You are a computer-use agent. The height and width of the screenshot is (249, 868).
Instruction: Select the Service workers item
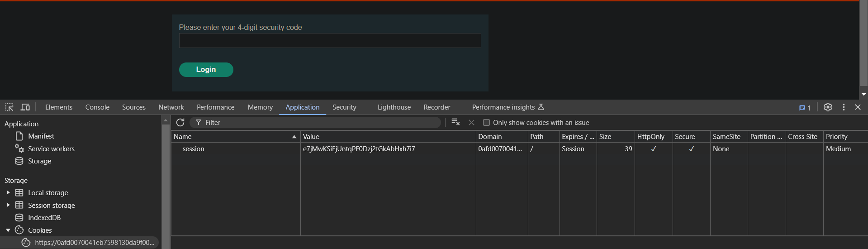pyautogui.click(x=51, y=149)
